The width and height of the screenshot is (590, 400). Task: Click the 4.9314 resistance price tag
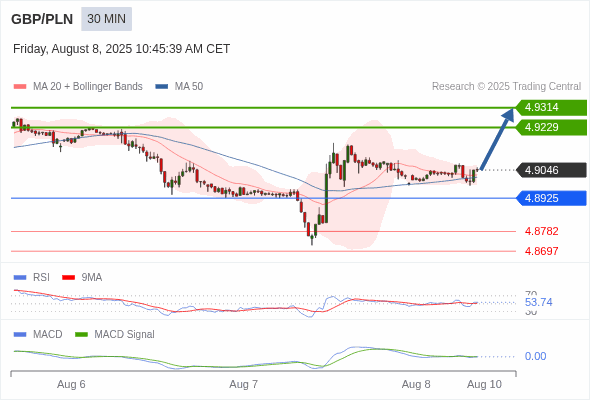pyautogui.click(x=551, y=108)
